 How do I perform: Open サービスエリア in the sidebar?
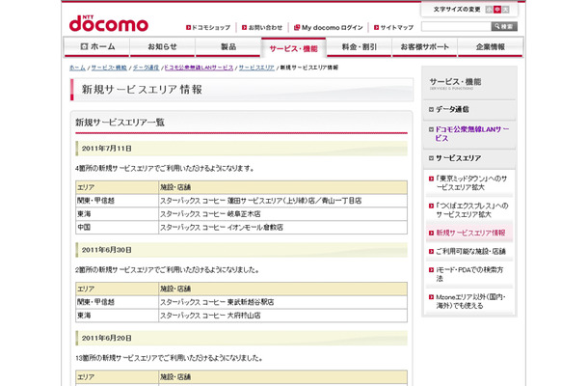(x=458, y=158)
